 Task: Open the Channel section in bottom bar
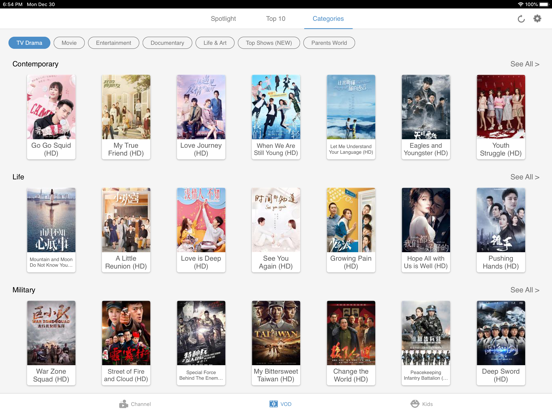click(x=135, y=404)
